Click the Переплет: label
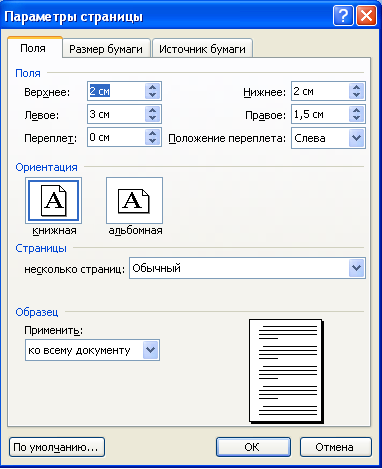 point(50,138)
